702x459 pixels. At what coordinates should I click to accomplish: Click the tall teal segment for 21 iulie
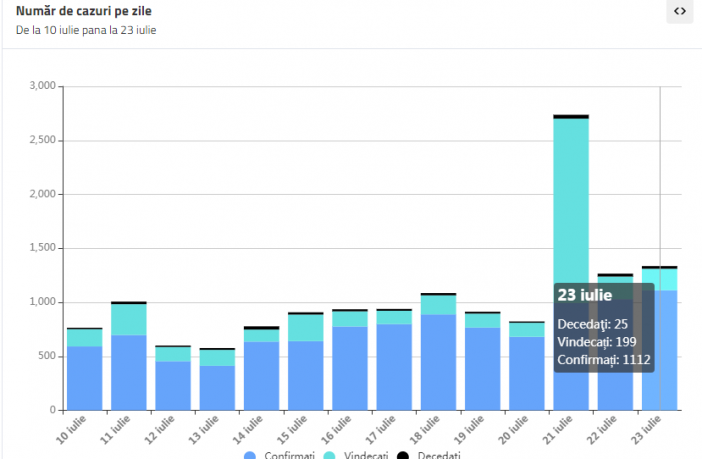click(571, 200)
